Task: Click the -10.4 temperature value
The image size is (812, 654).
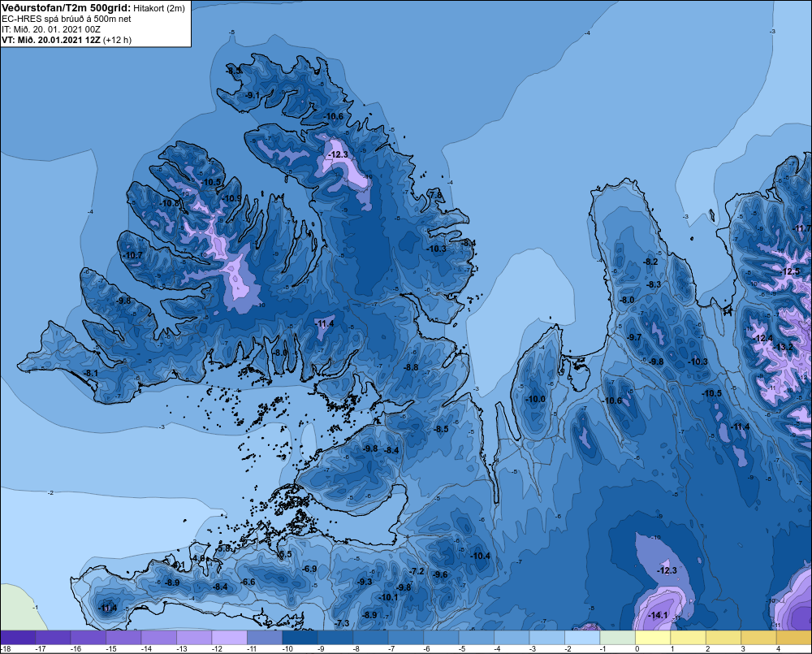Action: [x=480, y=556]
